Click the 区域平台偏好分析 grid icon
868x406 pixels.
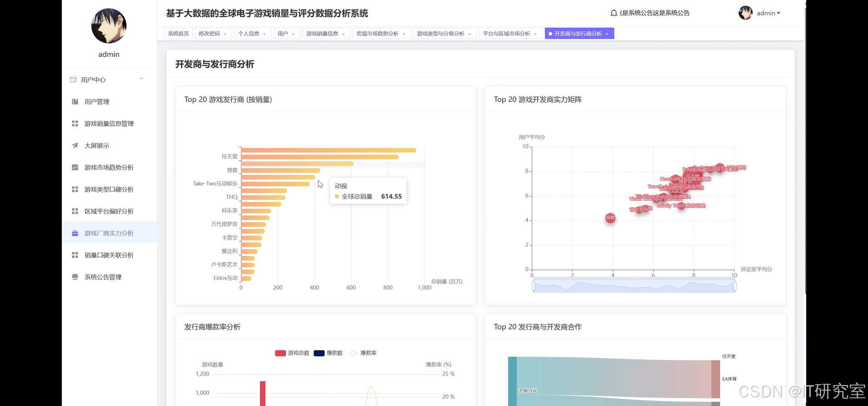click(75, 211)
